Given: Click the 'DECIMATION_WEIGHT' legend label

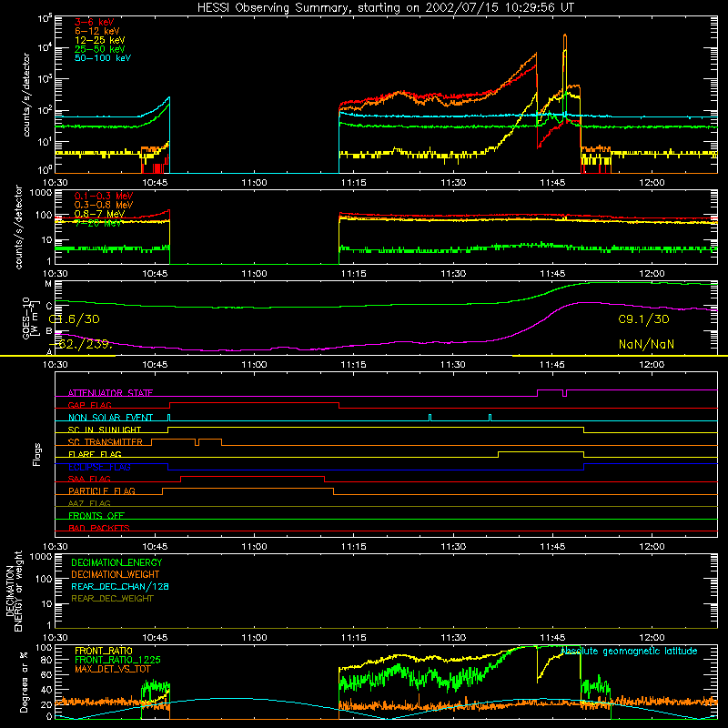Looking at the screenshot, I should (x=116, y=575).
